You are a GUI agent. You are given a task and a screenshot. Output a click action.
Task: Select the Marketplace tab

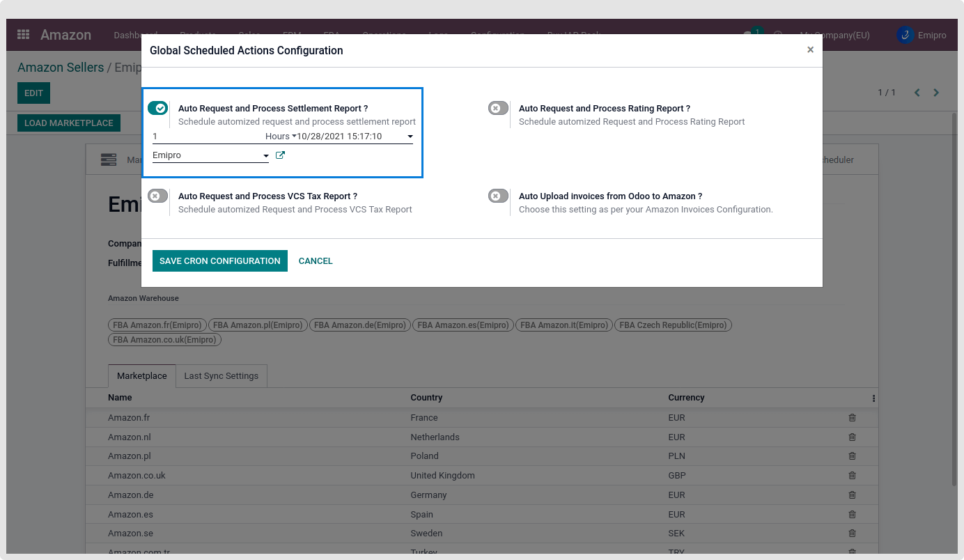[141, 376]
